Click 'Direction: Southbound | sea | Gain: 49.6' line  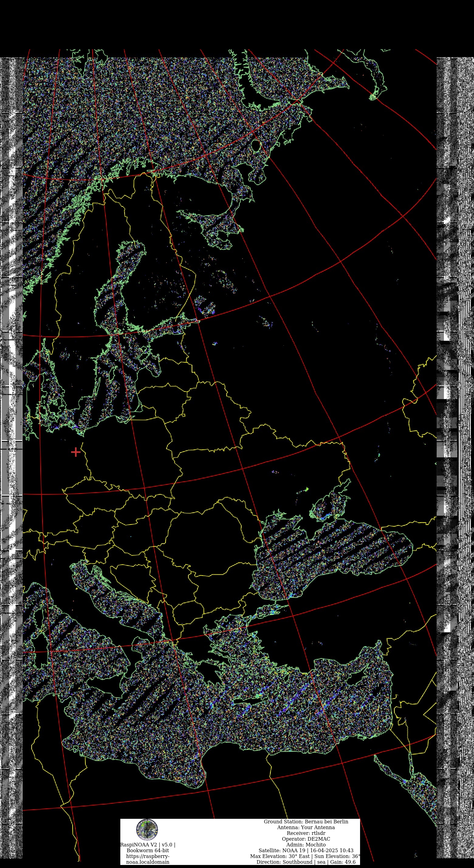click(x=306, y=862)
